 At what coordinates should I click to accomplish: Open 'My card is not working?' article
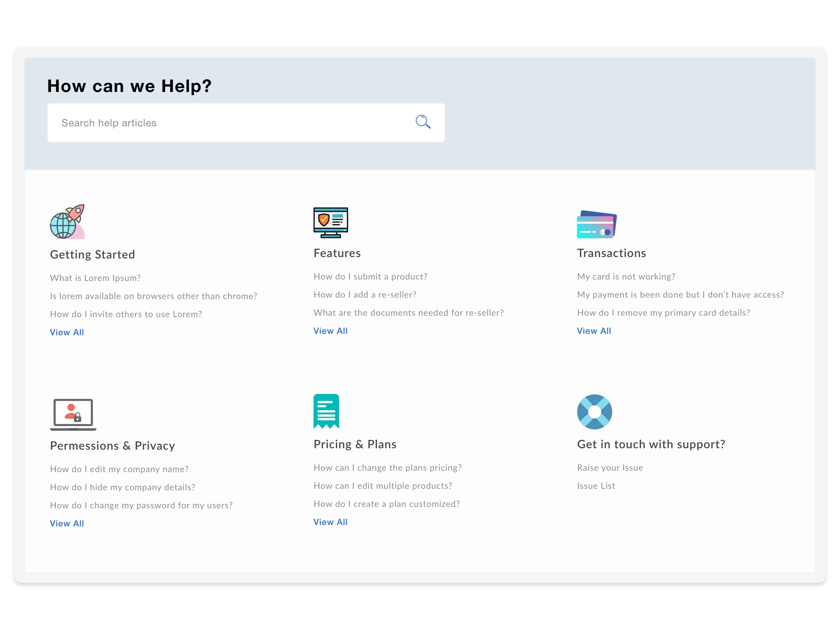pyautogui.click(x=626, y=277)
